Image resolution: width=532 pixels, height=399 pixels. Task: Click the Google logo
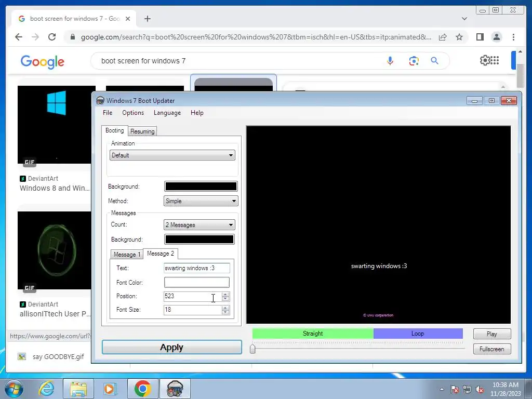43,62
